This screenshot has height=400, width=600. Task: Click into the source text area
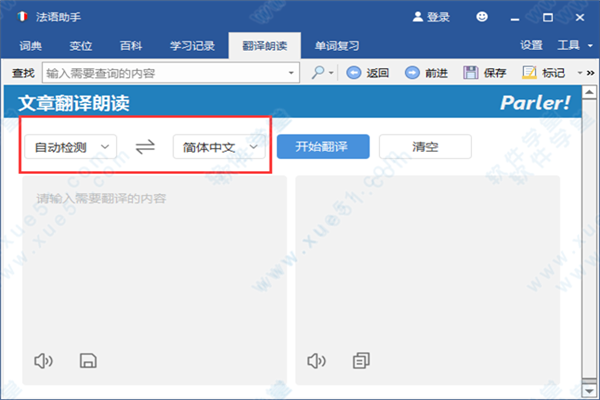point(155,280)
